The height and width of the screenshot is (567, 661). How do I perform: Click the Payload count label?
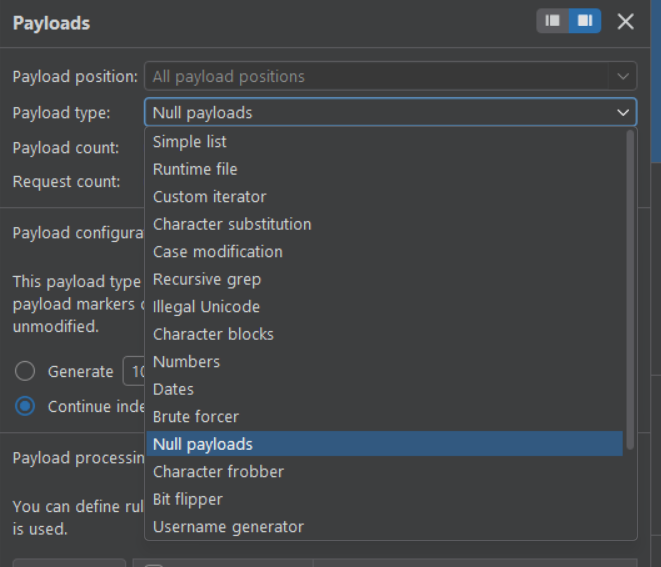point(66,148)
